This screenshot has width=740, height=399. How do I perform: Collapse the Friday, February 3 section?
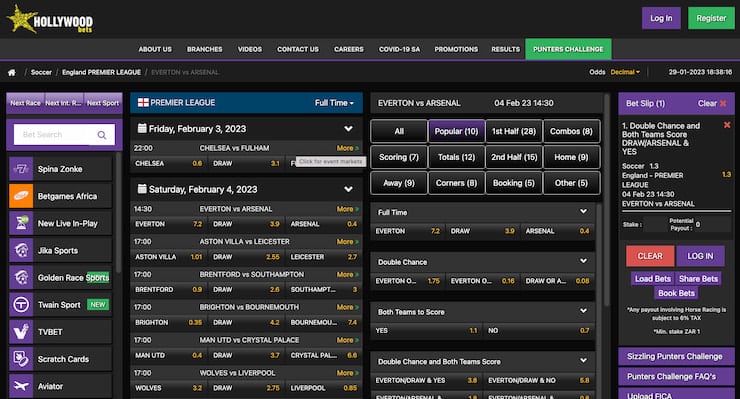tap(348, 129)
